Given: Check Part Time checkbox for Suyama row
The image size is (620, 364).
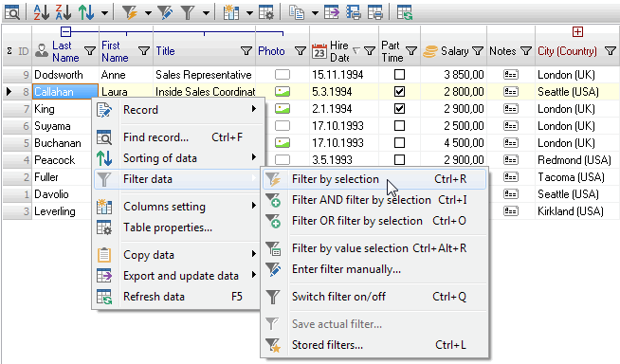Looking at the screenshot, I should (x=400, y=126).
